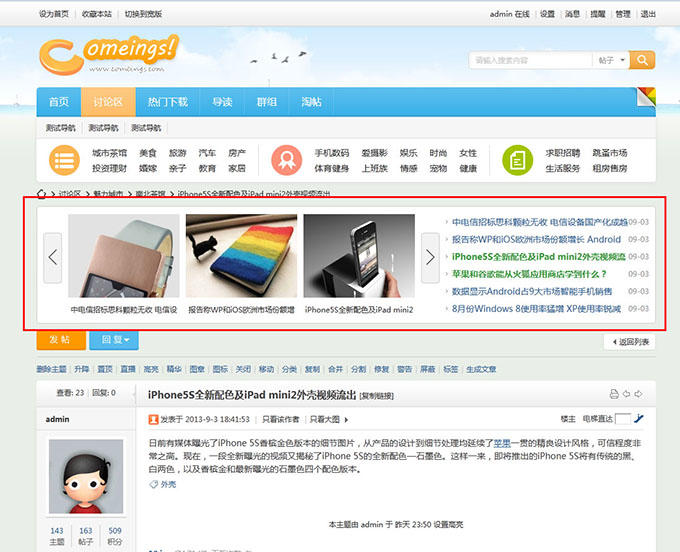Click the peeled page corner icon
Viewport: 680px width, 552px height.
point(646,97)
